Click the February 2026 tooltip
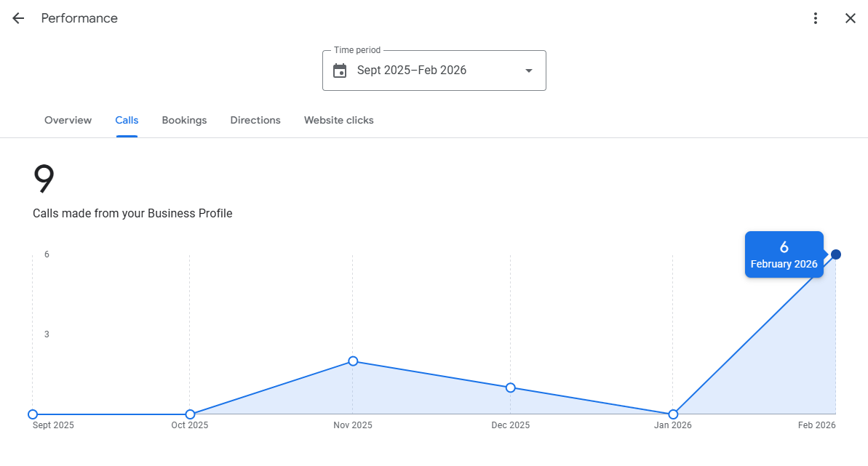 784,254
